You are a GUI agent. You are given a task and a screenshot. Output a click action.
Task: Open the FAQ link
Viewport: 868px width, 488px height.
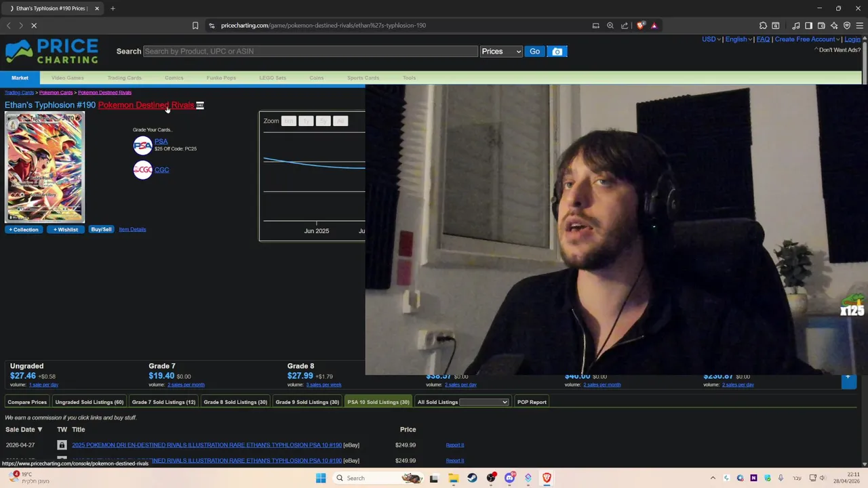(x=763, y=39)
